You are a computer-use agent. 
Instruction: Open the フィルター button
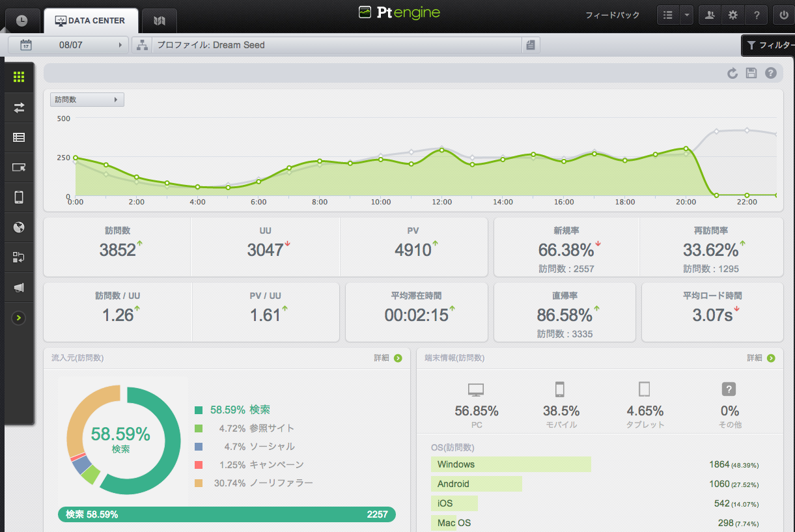tap(768, 46)
